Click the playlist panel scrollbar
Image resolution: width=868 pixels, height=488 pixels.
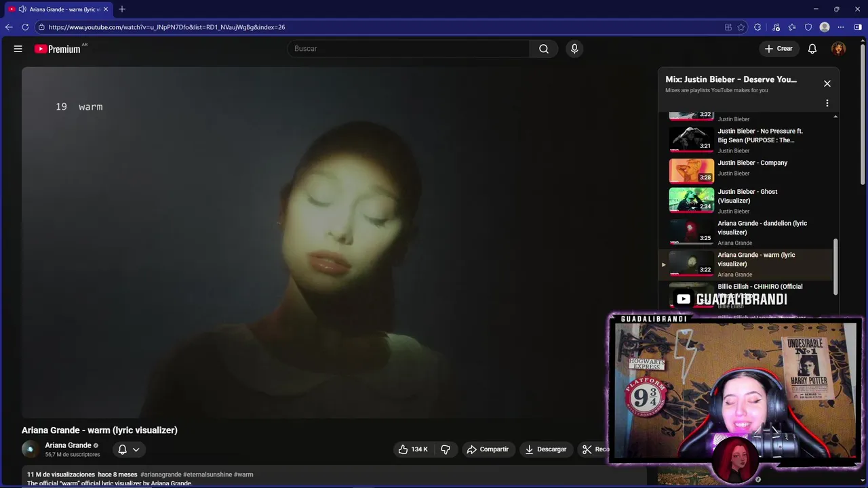(x=835, y=267)
